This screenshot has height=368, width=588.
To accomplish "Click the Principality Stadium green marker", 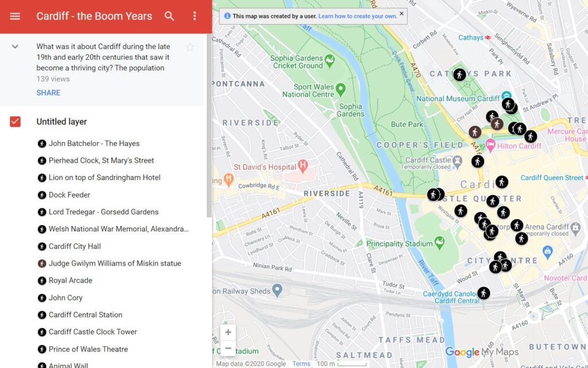I will point(439,242).
